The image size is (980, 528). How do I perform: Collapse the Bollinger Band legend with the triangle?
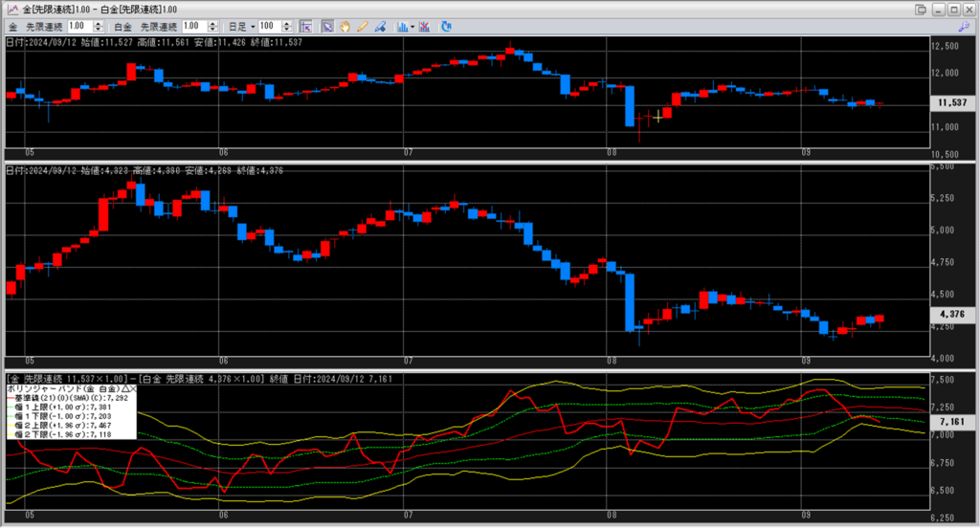(x=123, y=390)
